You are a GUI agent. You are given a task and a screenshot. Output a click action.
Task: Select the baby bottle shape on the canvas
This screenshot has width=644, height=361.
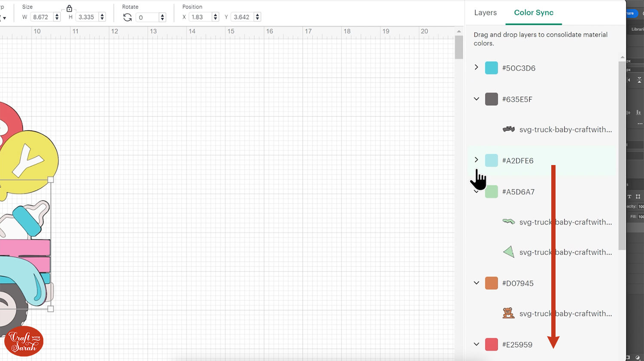point(26,219)
